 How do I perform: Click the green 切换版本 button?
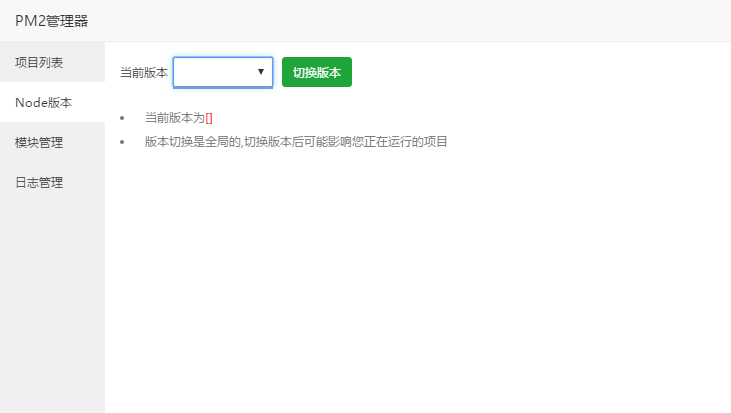(317, 72)
